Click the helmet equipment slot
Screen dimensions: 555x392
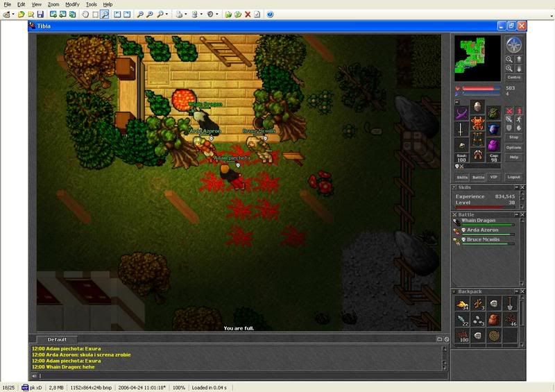(x=477, y=106)
